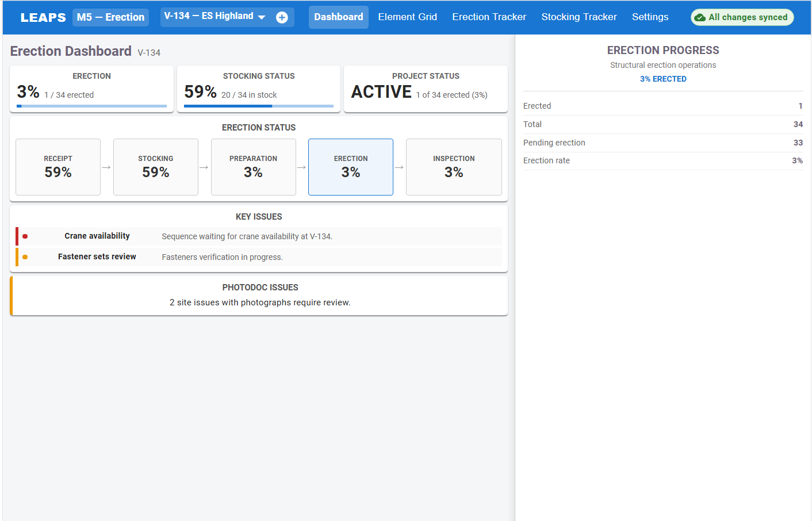Switch to the Dashboard tab
Viewport: 812px width, 521px height.
[339, 17]
